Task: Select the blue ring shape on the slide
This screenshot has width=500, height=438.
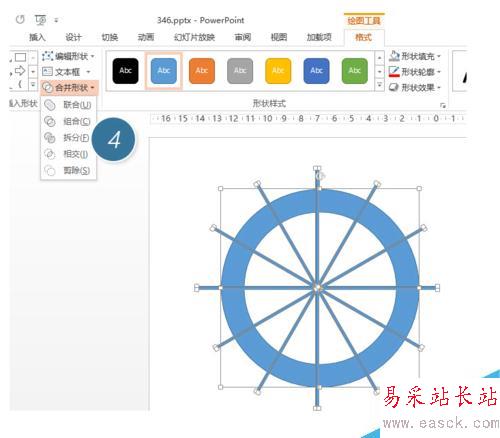Action: point(233,287)
